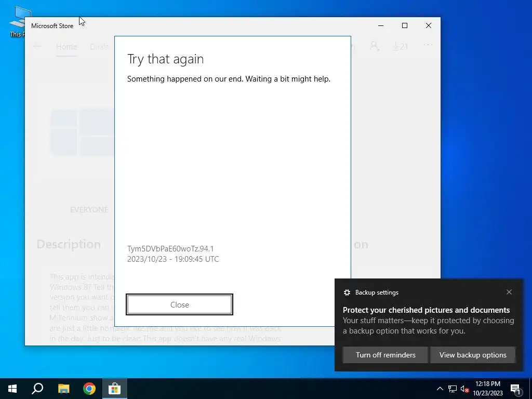Click the muted volume tray icon
Image resolution: width=532 pixels, height=399 pixels.
click(x=465, y=389)
